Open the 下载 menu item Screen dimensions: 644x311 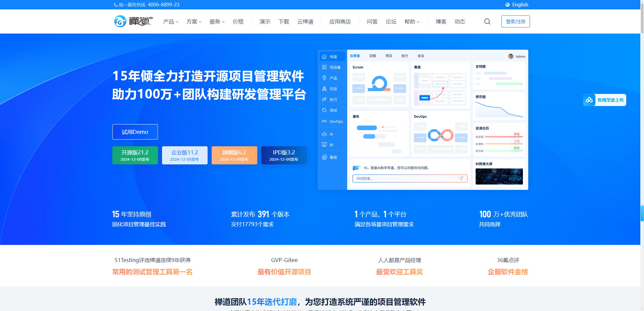click(284, 21)
